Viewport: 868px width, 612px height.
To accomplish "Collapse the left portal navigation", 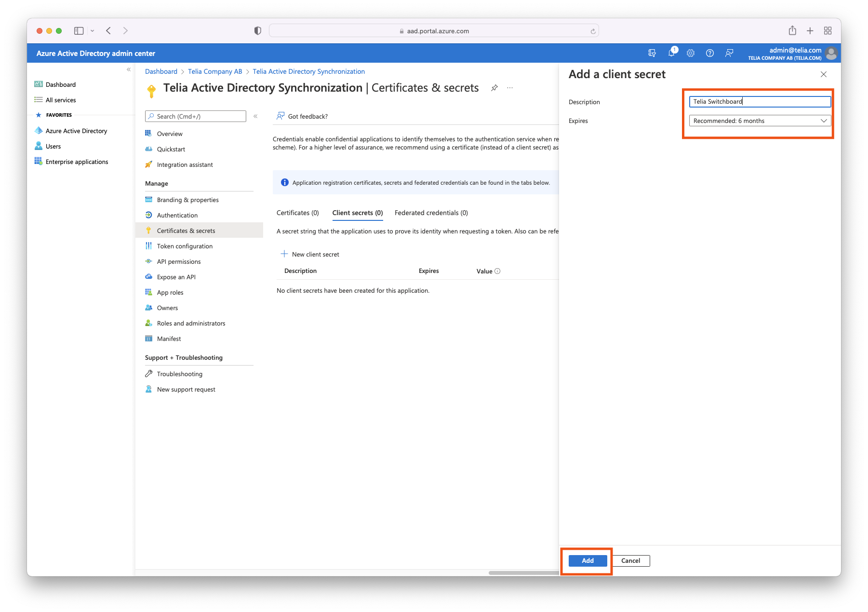I will point(129,69).
